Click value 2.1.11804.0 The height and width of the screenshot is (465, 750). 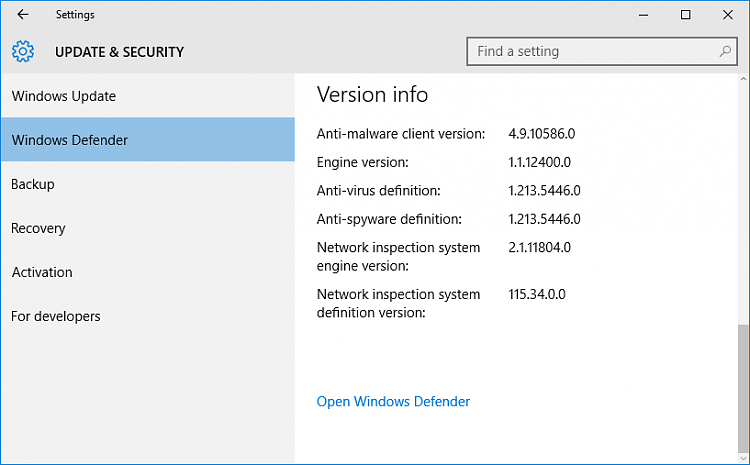click(x=539, y=247)
